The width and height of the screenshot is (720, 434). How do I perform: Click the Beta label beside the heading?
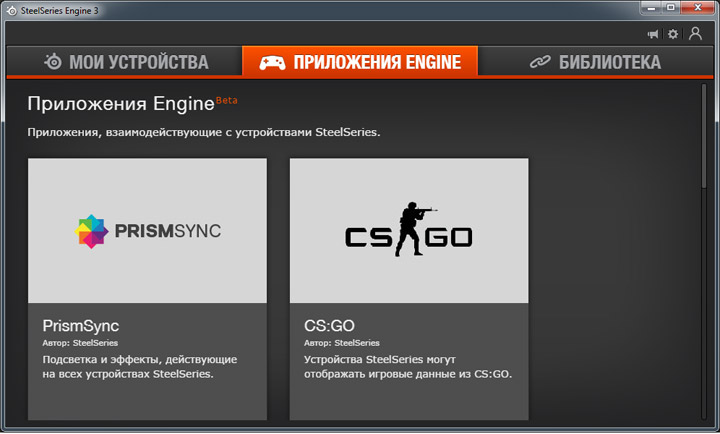click(226, 100)
